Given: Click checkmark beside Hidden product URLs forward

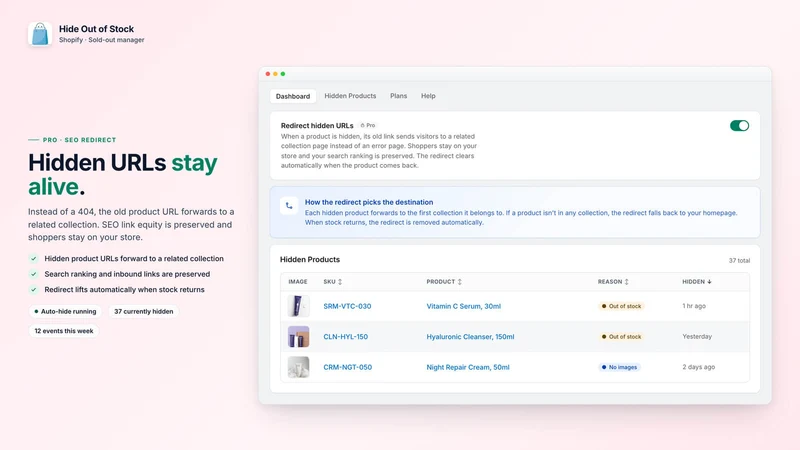Looking at the screenshot, I should (34, 259).
